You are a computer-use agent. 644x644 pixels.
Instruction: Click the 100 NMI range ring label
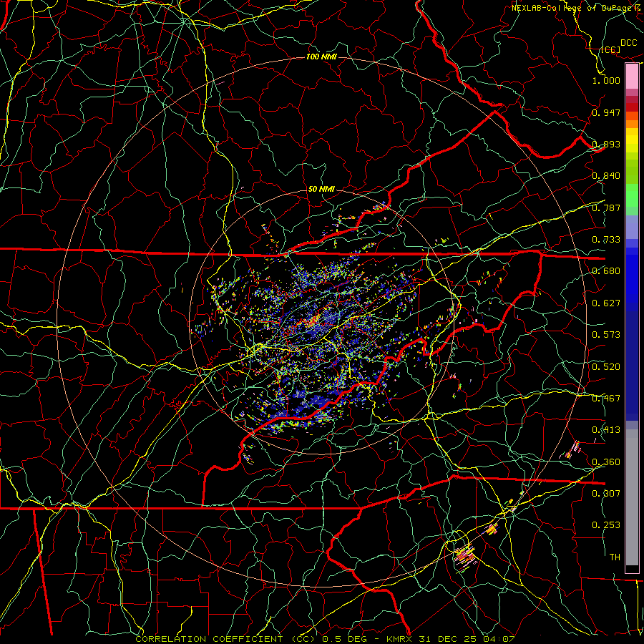[321, 57]
